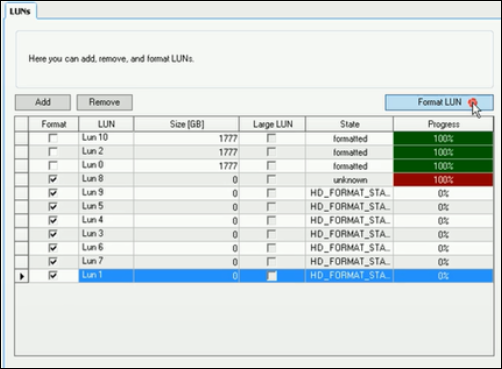Viewport: 502px width, 369px height.
Task: Check the Format box for Lun 2
Action: click(53, 152)
